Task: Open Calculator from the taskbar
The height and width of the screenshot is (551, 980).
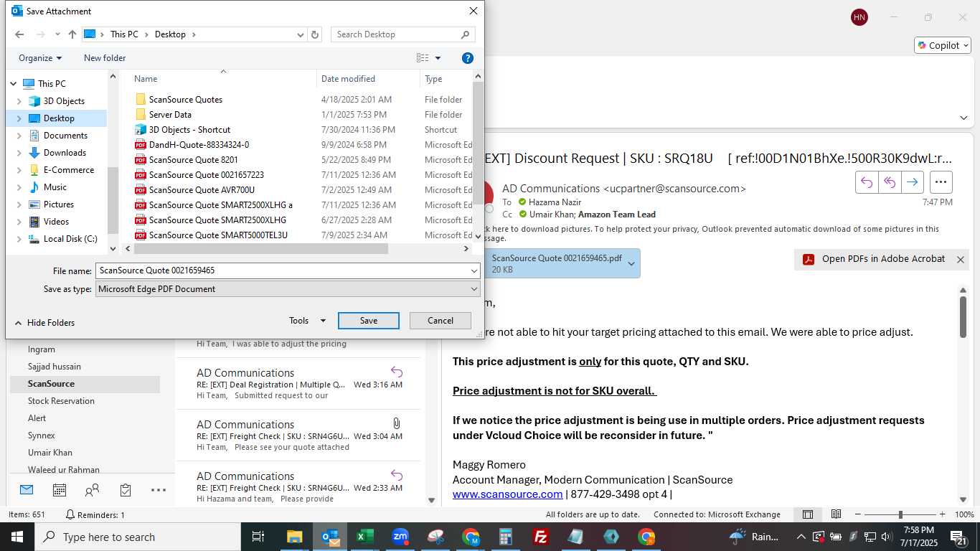Action: pos(506,537)
